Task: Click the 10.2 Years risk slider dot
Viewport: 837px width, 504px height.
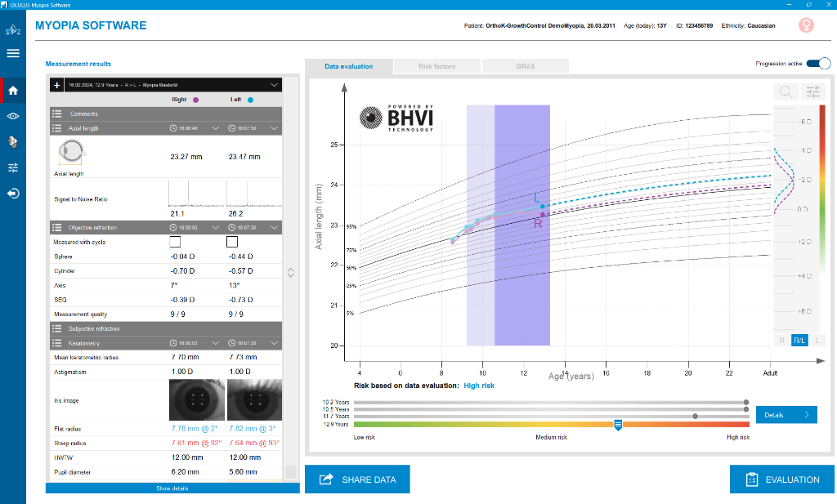Action: [746, 403]
